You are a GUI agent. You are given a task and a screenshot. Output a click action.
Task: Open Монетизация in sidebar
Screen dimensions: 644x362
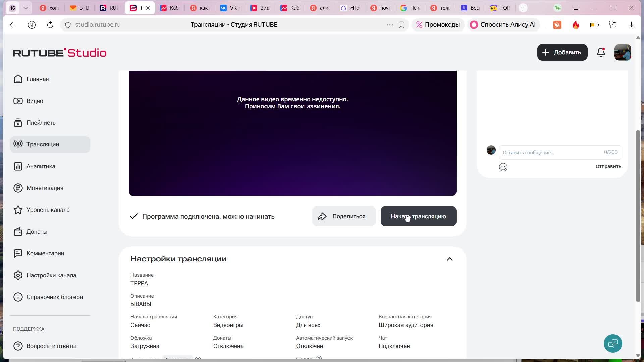click(x=45, y=188)
